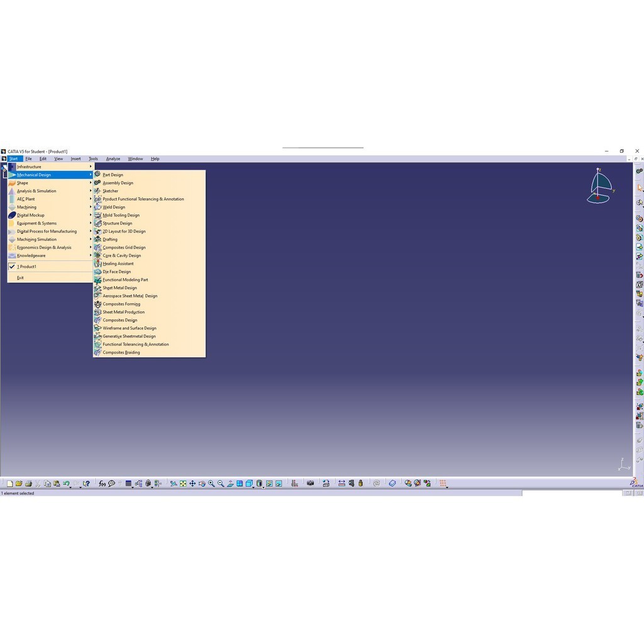
Task: Select the Pan view tool
Action: tap(192, 484)
